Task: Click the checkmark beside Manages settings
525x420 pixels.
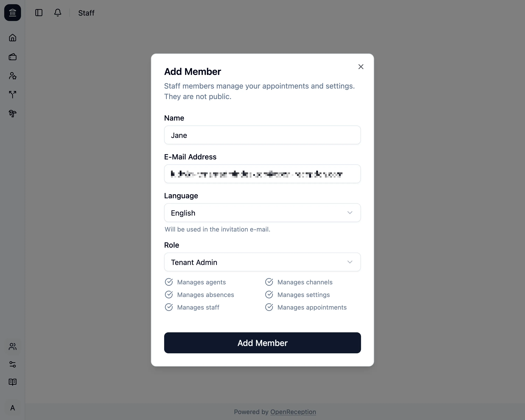Action: click(x=269, y=294)
